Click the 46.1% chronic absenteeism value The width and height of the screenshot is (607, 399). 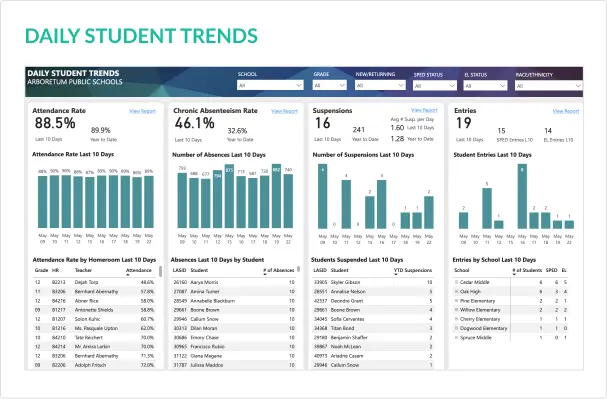click(x=194, y=123)
